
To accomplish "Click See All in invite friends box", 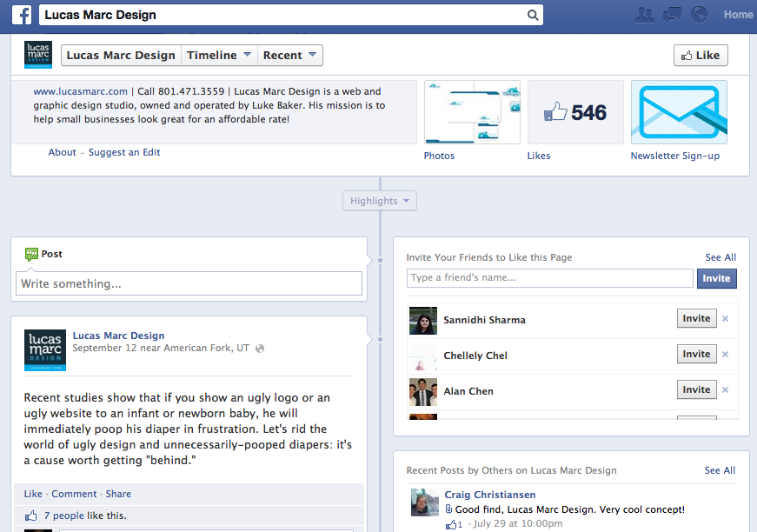I will (720, 257).
